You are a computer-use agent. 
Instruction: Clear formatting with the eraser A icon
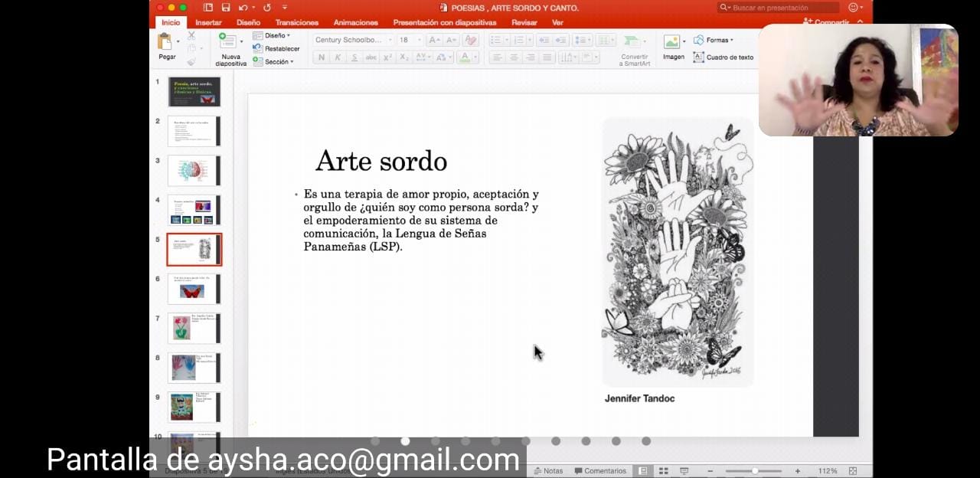point(471,40)
